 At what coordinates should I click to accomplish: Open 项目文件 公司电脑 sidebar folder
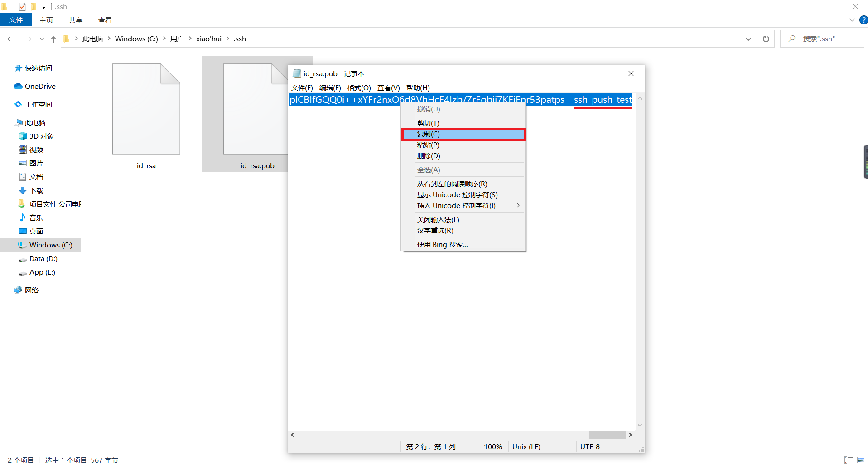point(48,204)
